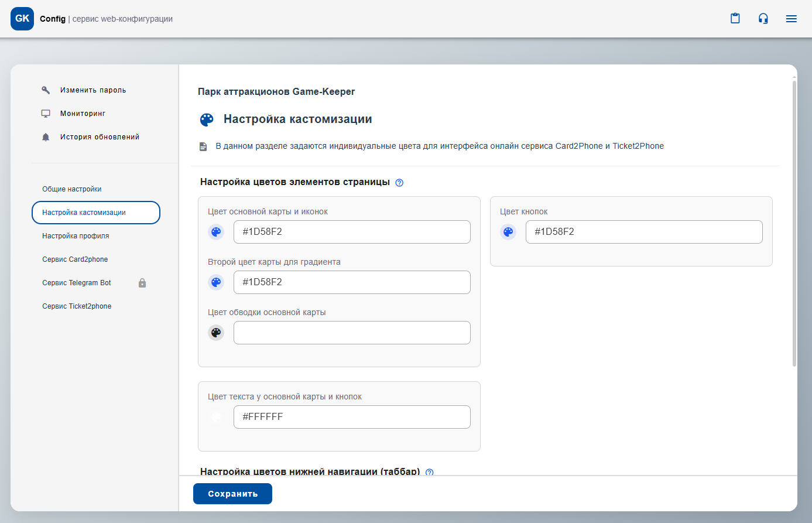Open the clipboard icon in header
The height and width of the screenshot is (523, 812).
click(x=735, y=19)
